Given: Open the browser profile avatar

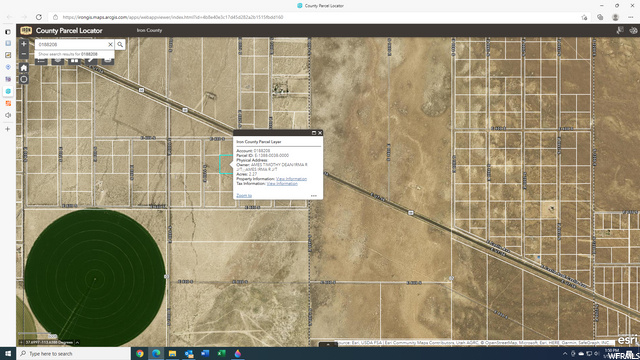Looking at the screenshot, I should [x=616, y=17].
